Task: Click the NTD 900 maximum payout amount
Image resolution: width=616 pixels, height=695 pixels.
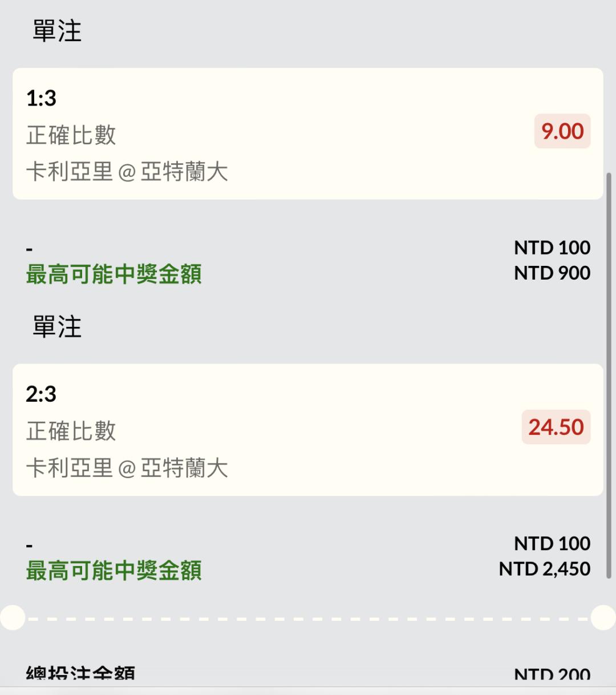Action: pos(552,273)
